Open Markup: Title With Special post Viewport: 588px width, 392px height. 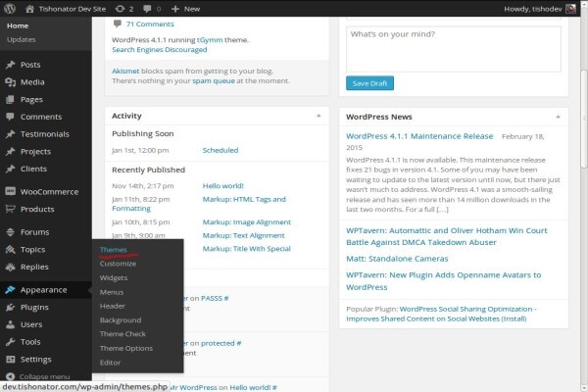[246, 249]
